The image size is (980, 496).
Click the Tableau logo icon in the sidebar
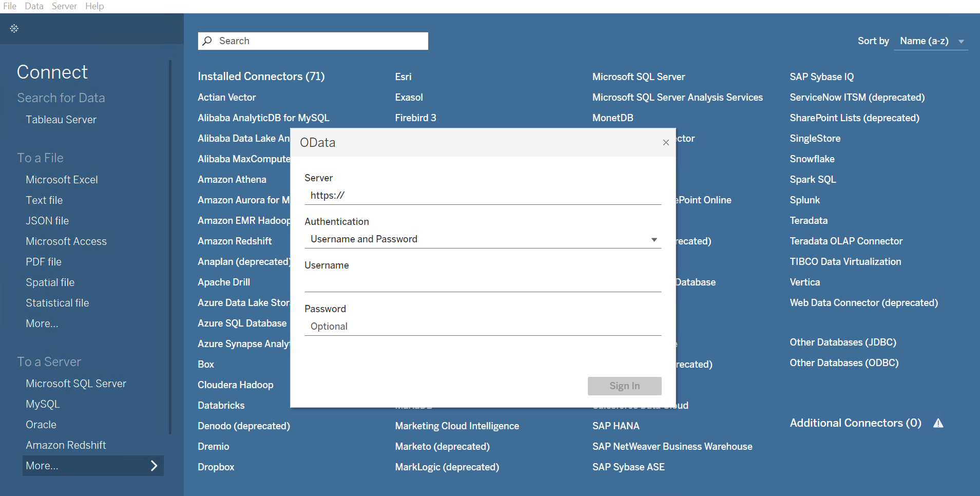[14, 29]
